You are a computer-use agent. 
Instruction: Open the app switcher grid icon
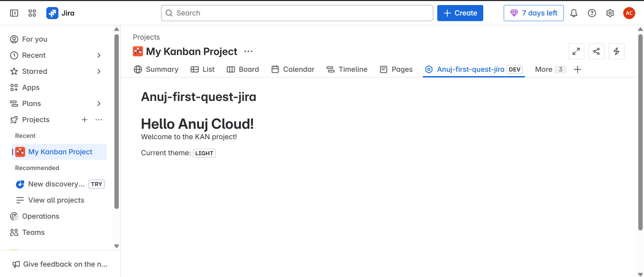[32, 13]
